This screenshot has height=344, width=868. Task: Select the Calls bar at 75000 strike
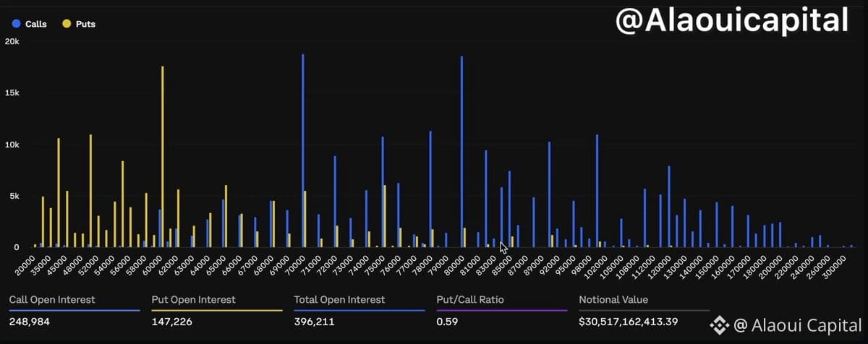(383, 192)
